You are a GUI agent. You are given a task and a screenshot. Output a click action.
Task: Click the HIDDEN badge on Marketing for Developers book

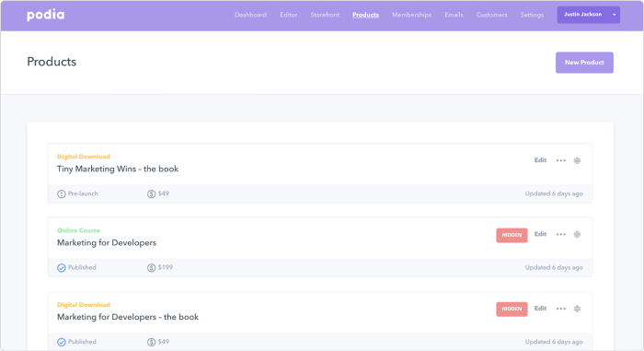click(512, 309)
